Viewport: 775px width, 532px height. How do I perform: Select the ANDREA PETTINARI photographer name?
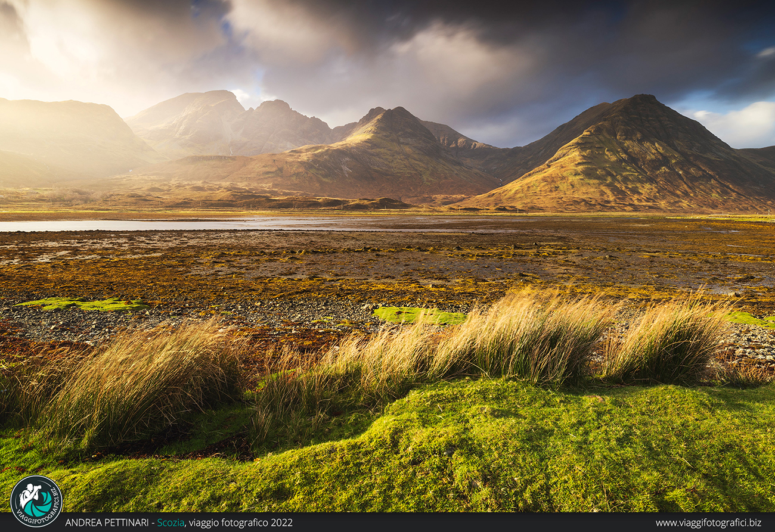107,522
